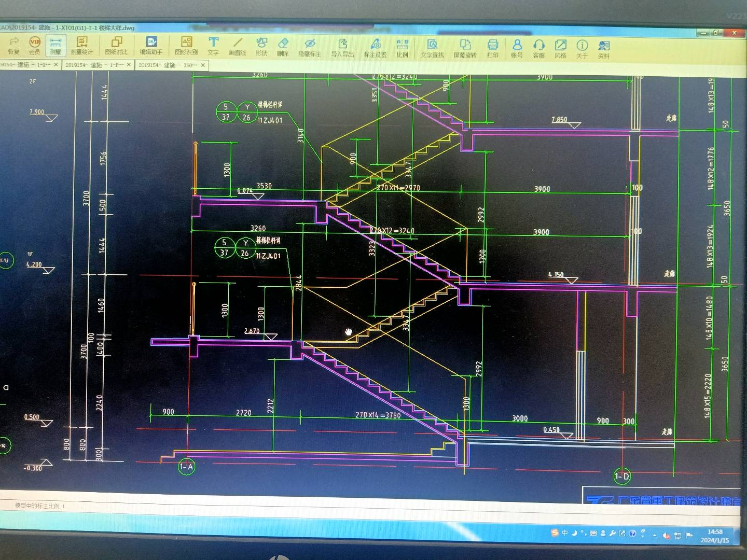Open the 关于 about icon

[582, 49]
